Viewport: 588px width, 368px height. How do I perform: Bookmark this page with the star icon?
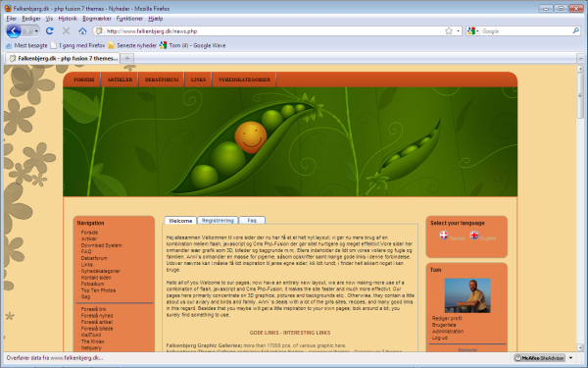[x=449, y=31]
